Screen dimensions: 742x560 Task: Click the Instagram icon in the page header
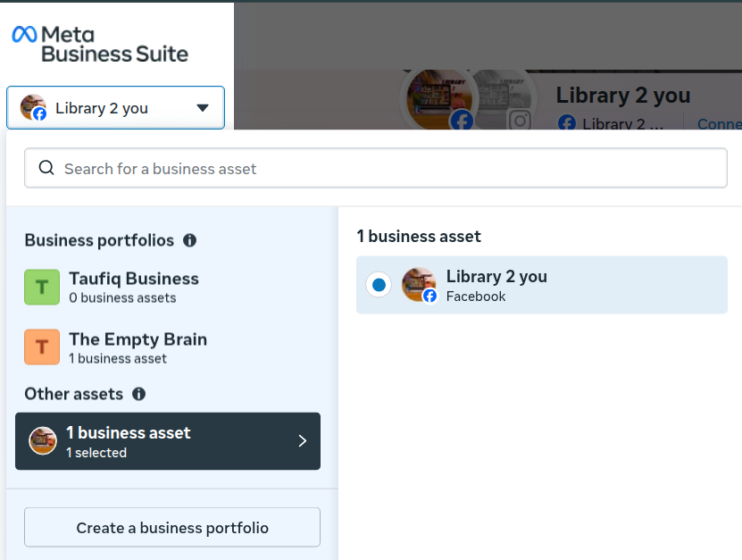(520, 121)
